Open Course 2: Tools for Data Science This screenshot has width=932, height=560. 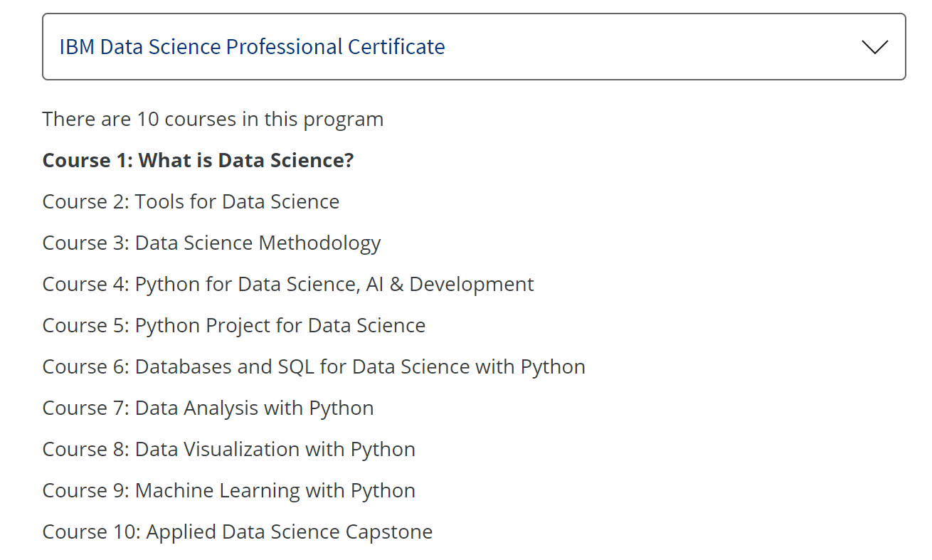coord(191,201)
